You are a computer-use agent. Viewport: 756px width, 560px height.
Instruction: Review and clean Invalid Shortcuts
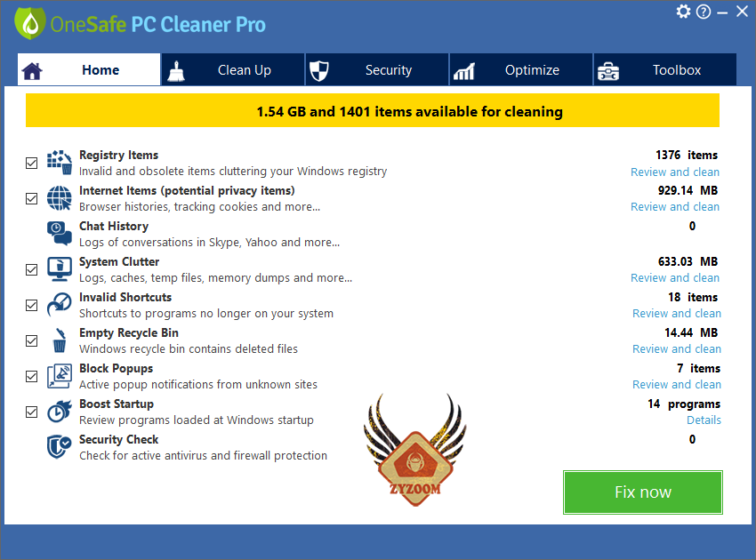pyautogui.click(x=677, y=314)
